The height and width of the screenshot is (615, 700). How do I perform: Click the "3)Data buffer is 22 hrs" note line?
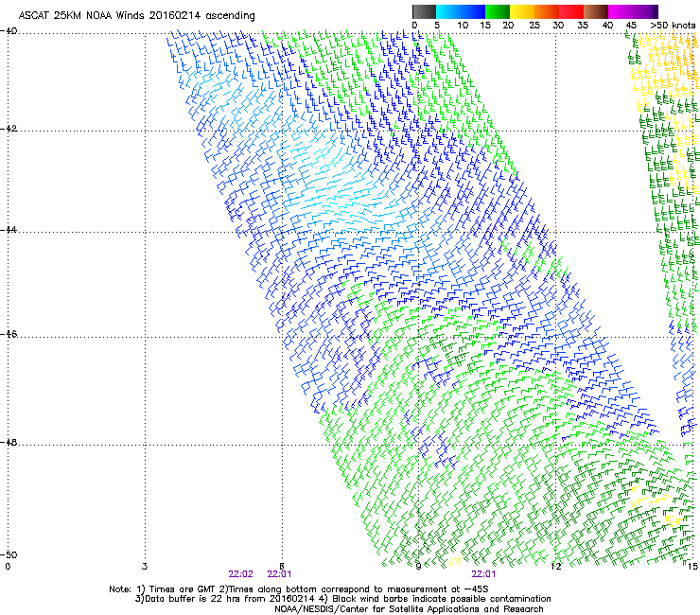(342, 599)
